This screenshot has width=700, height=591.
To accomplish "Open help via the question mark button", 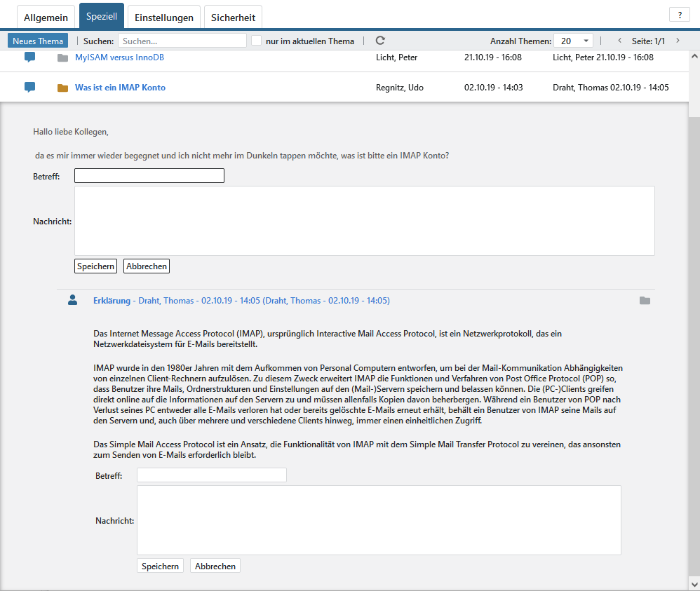I will (679, 15).
